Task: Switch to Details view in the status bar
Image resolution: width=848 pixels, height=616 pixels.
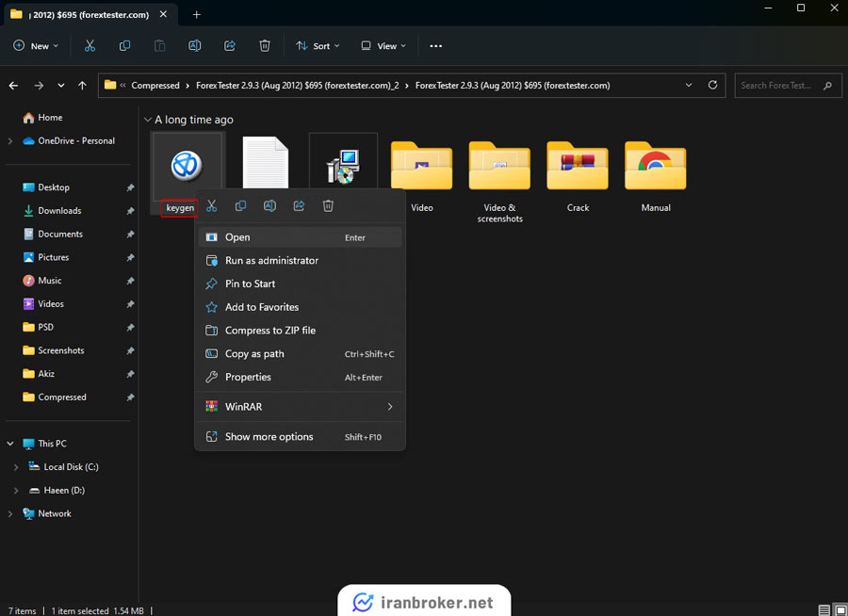Action: click(824, 610)
